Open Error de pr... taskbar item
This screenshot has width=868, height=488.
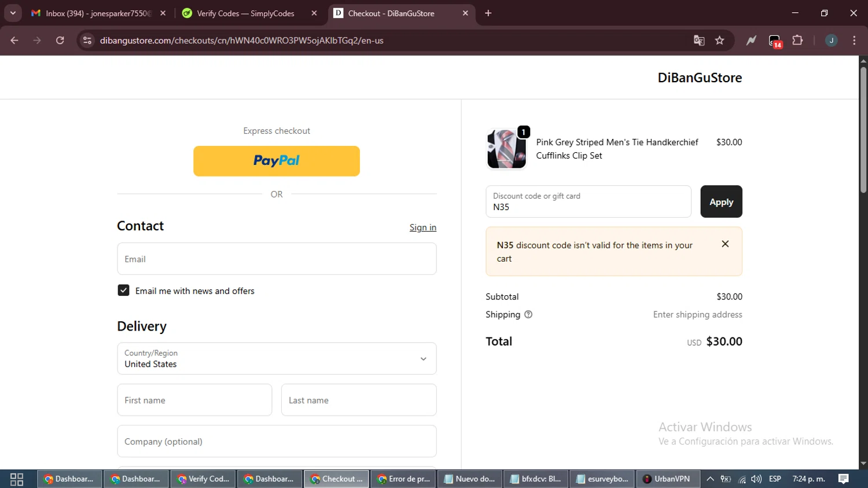click(x=403, y=479)
